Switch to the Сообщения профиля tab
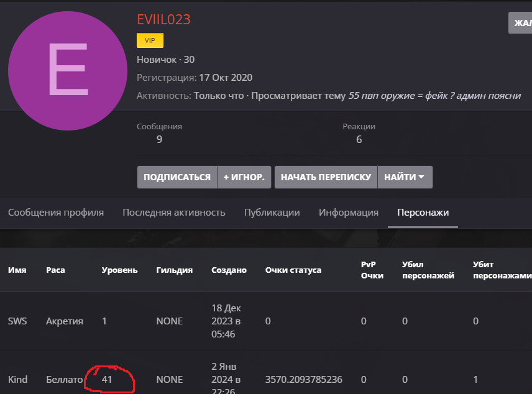 point(56,213)
